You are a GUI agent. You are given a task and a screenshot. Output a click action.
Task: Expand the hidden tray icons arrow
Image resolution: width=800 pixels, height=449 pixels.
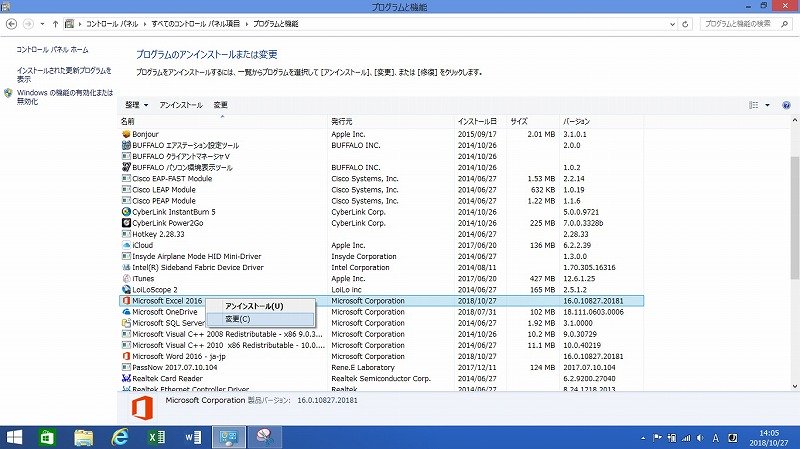pos(643,438)
